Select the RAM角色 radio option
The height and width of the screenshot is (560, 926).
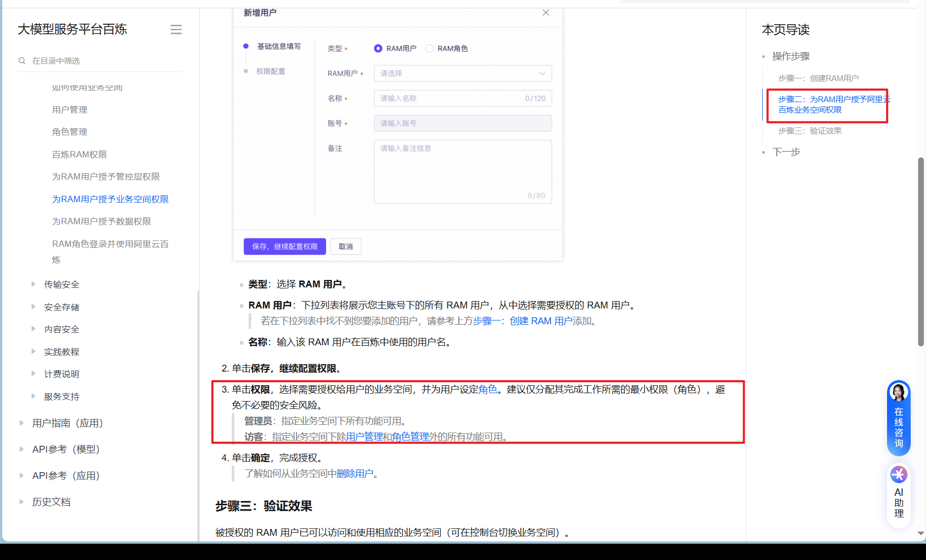[430, 48]
